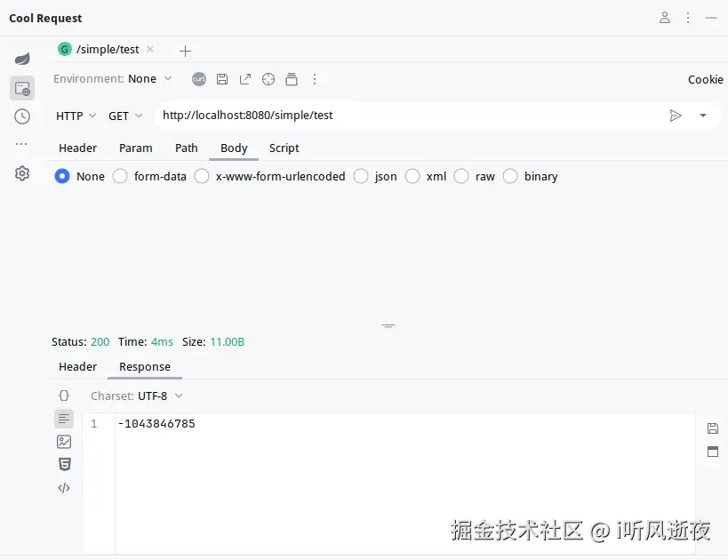Save the response with right-side floppy icon
Viewport: 728px width, 560px height.
[713, 428]
